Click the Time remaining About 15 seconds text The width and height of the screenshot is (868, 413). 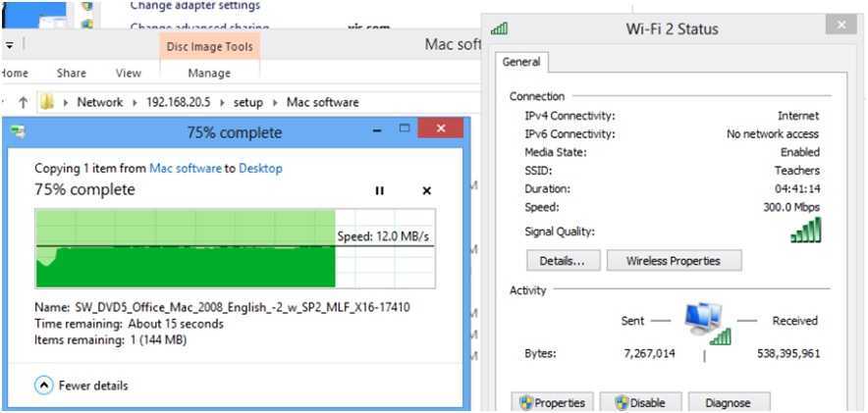[x=129, y=324]
